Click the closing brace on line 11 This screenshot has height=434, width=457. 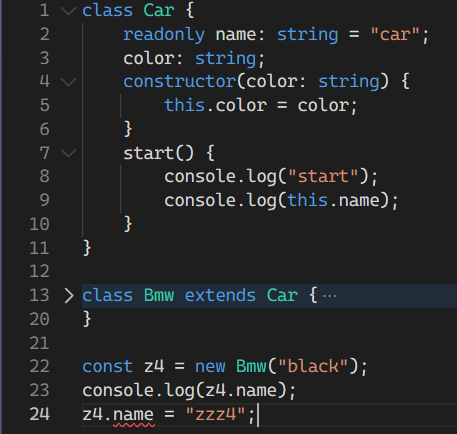tap(87, 248)
